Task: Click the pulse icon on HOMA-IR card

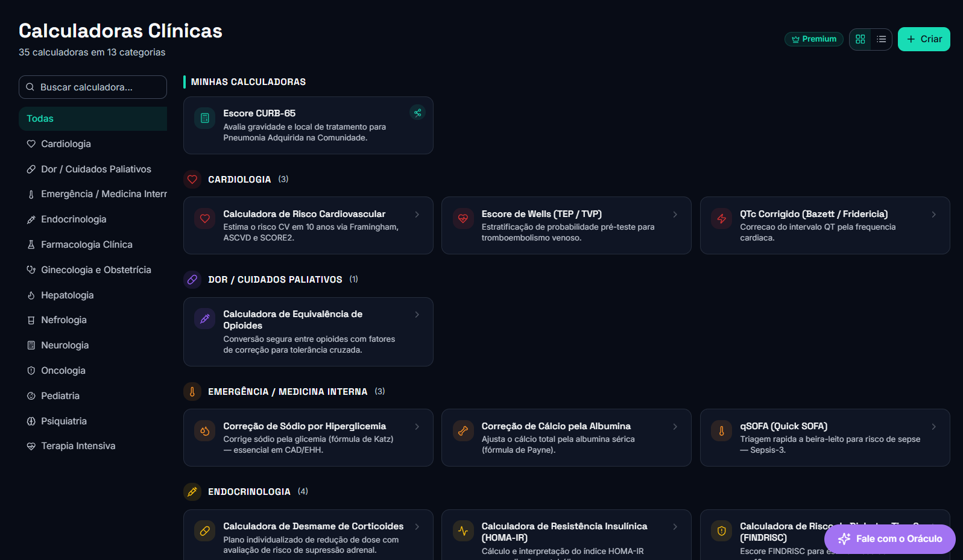Action: [x=463, y=531]
